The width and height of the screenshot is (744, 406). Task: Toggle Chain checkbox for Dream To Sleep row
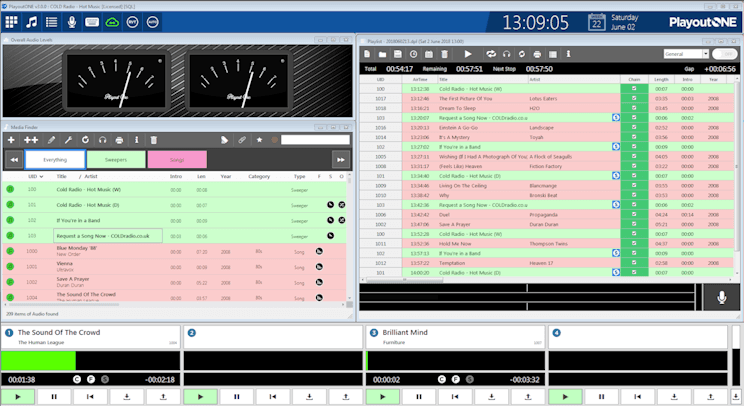click(633, 108)
